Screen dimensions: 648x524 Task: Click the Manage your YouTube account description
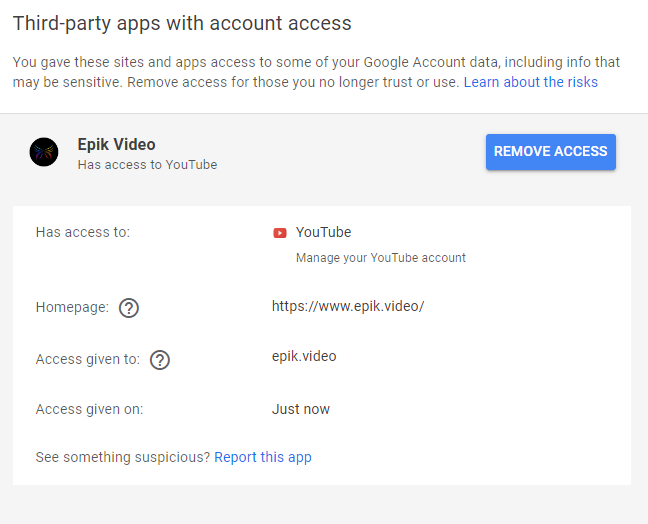381,258
